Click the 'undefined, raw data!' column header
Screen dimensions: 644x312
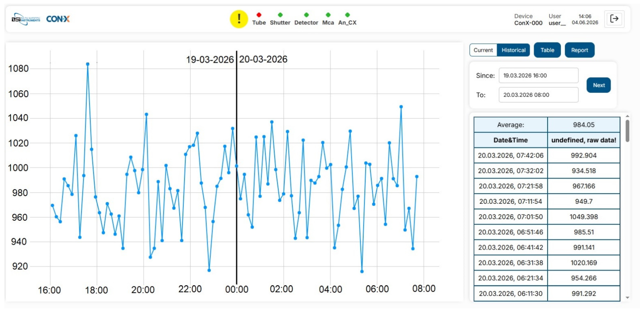(x=583, y=140)
